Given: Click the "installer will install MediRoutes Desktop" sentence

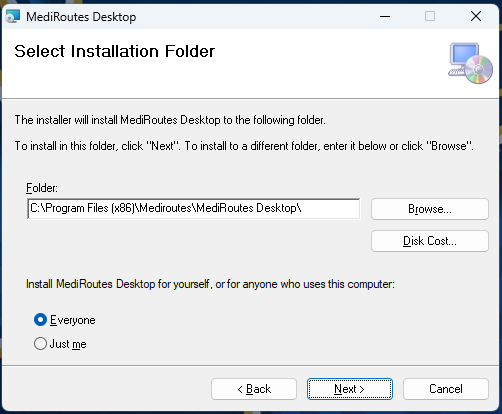Looking at the screenshot, I should pos(170,120).
